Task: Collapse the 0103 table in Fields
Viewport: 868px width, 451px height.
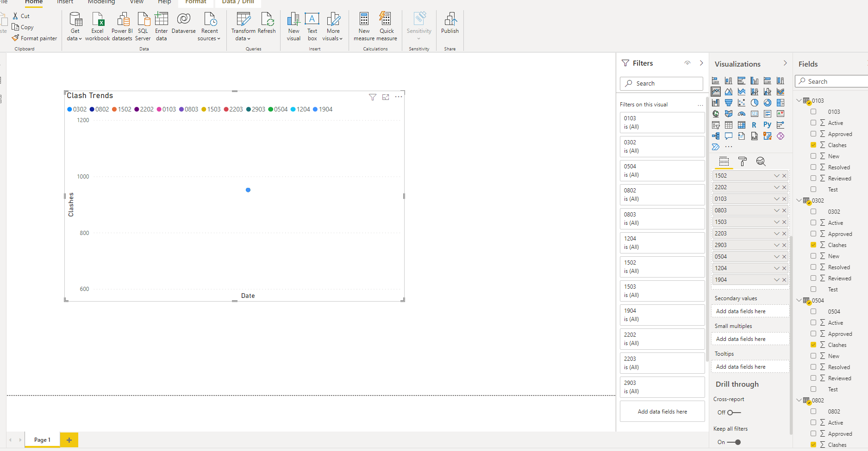Action: (x=799, y=100)
